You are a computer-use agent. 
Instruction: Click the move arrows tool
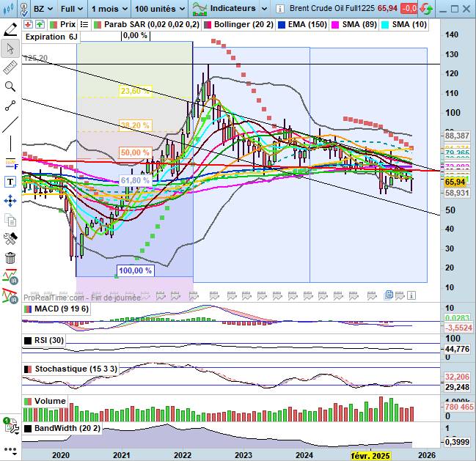[10, 200]
